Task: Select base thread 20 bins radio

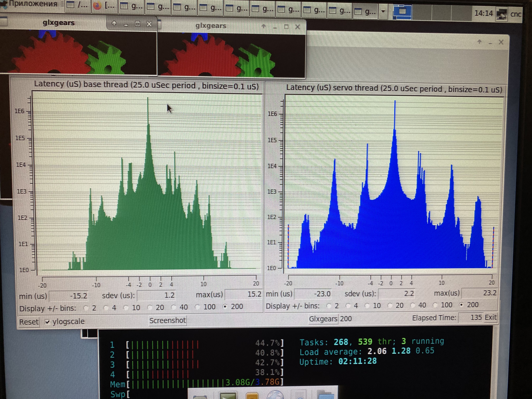Action: click(x=150, y=308)
